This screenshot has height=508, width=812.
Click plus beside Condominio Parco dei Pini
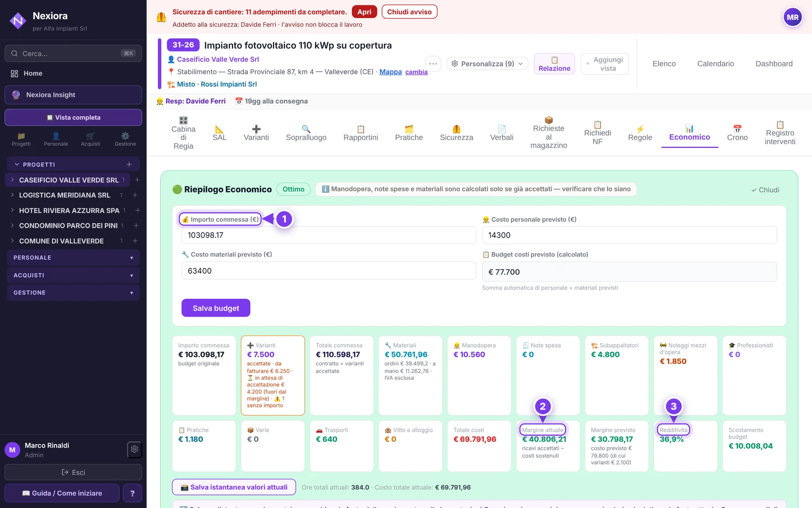(136, 225)
